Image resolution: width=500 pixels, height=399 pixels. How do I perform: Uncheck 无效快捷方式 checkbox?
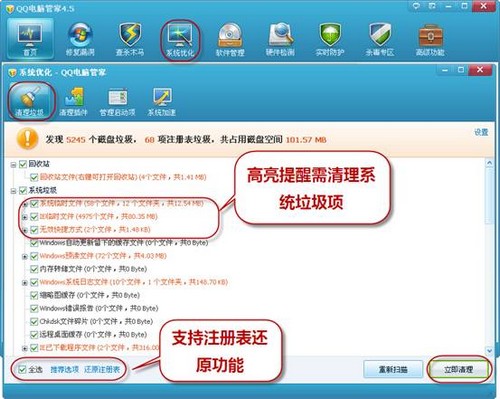pos(34,230)
